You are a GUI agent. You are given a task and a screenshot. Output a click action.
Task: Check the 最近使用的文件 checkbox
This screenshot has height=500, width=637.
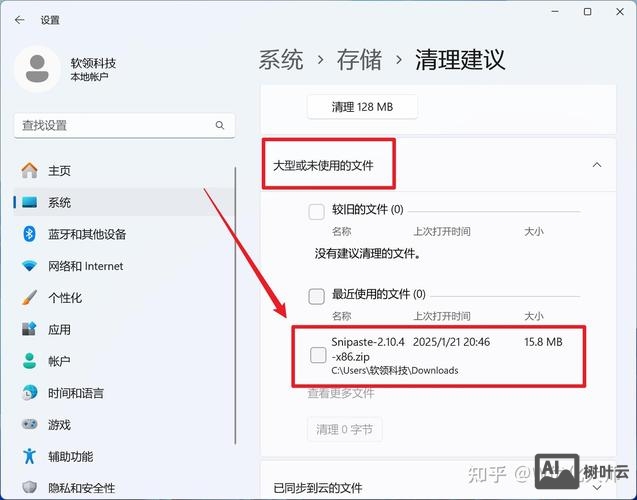point(316,296)
